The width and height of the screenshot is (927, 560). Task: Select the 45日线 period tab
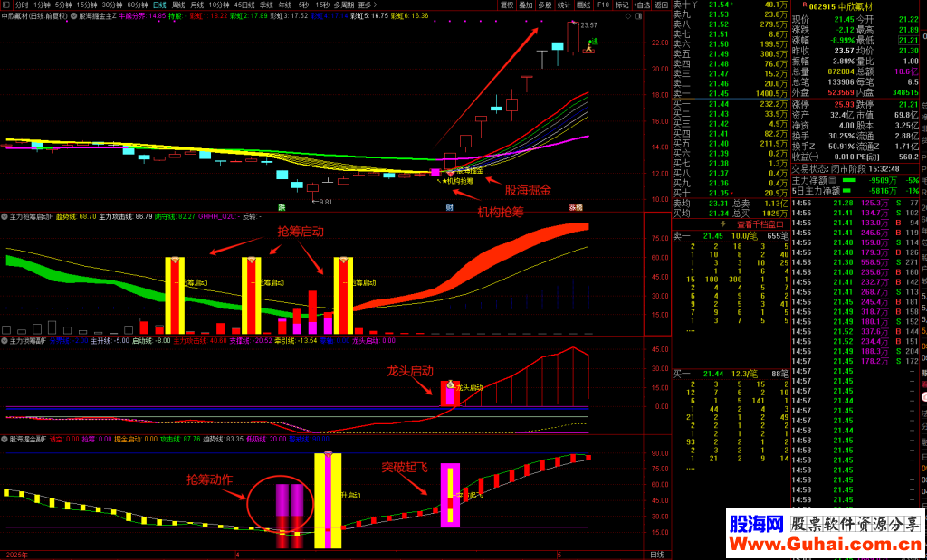tap(244, 5)
